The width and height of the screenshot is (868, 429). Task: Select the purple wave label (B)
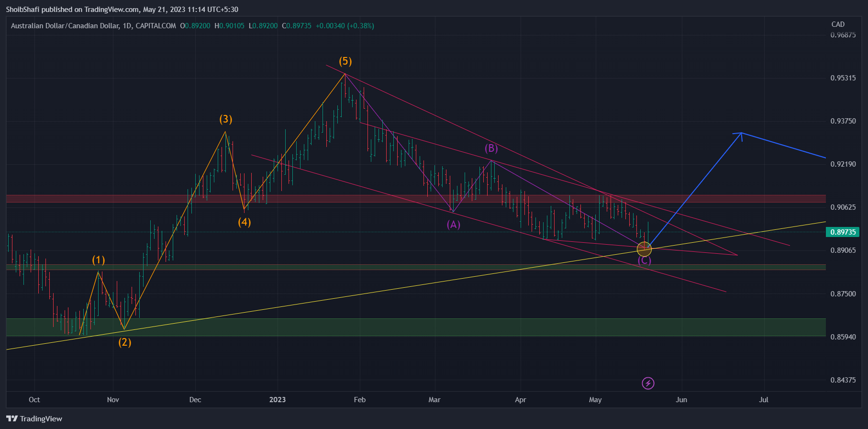tap(491, 148)
